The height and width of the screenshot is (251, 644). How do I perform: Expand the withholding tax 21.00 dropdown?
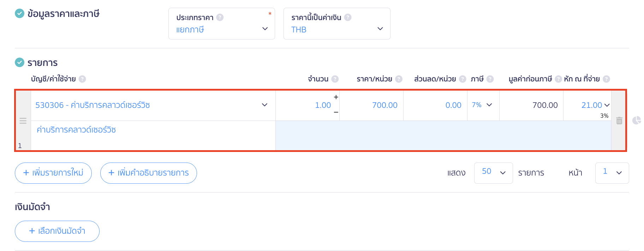coord(607,105)
